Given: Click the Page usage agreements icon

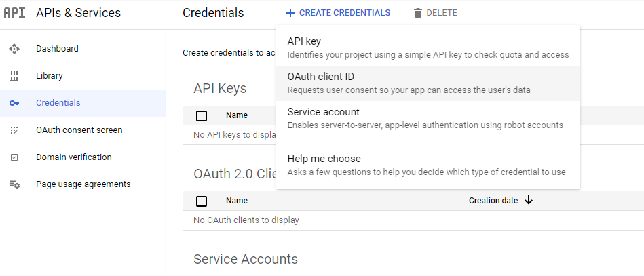Looking at the screenshot, I should (14, 184).
